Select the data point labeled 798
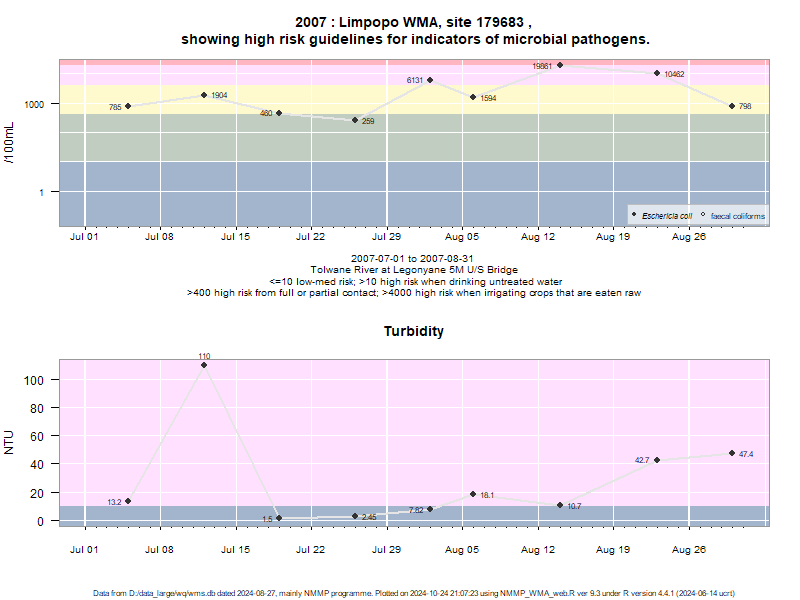The width and height of the screenshot is (800, 600). 732,106
